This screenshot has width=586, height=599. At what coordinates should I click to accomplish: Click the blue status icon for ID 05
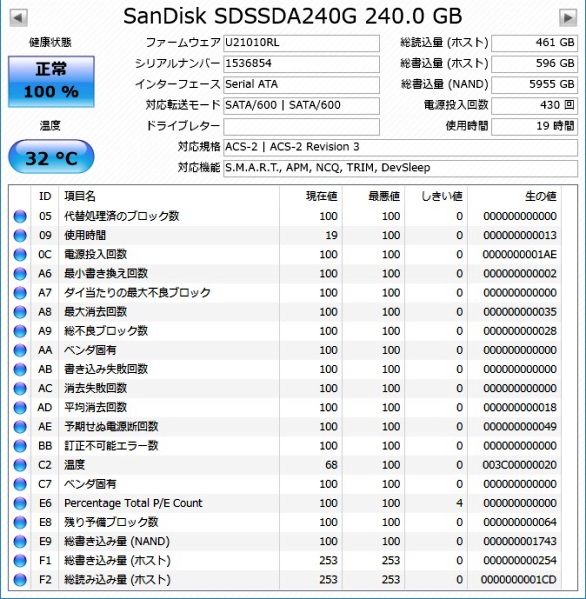[20, 216]
